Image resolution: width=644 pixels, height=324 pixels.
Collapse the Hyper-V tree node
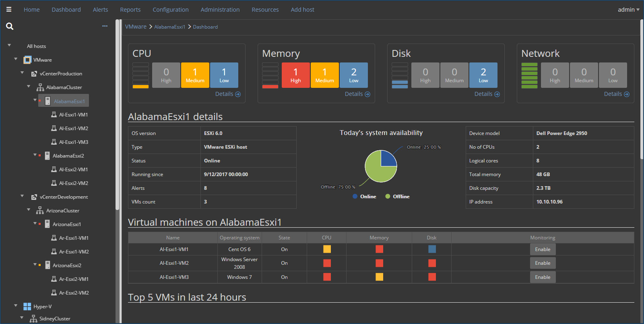[x=16, y=305]
